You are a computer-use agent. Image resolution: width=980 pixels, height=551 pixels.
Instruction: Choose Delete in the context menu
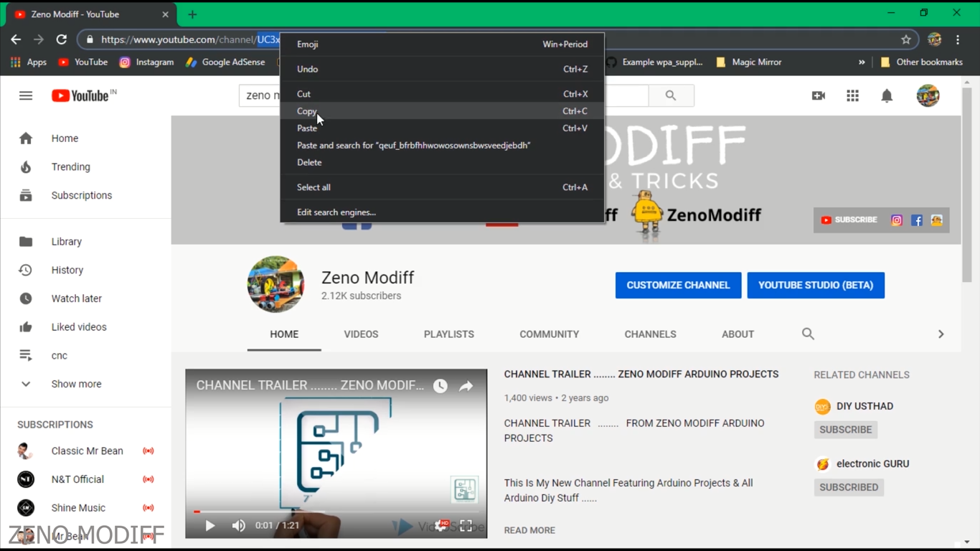[442, 163]
